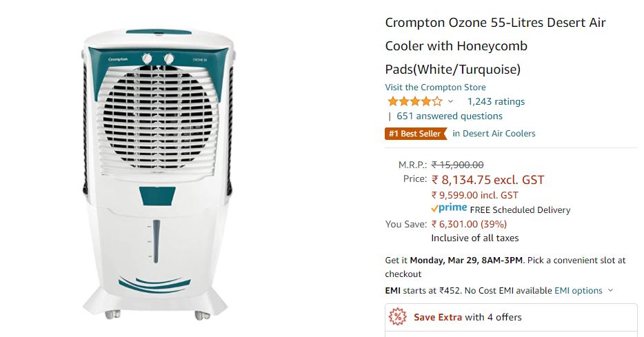Click the You Save ₹ 6,301.00 amount
644x337 pixels.
[469, 224]
